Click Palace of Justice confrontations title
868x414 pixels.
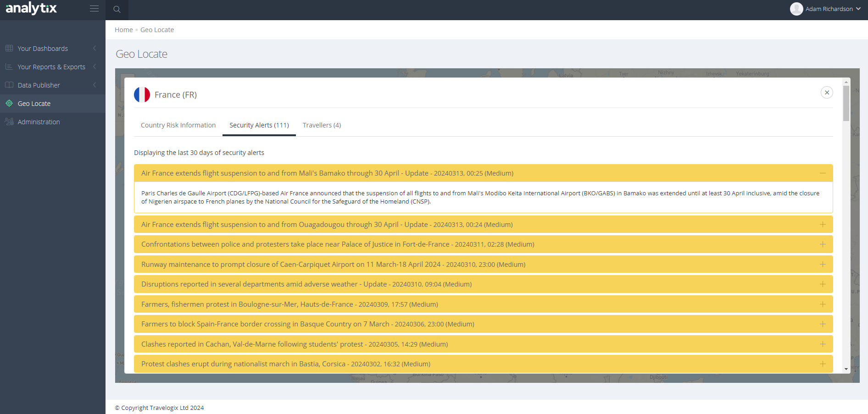[338, 244]
